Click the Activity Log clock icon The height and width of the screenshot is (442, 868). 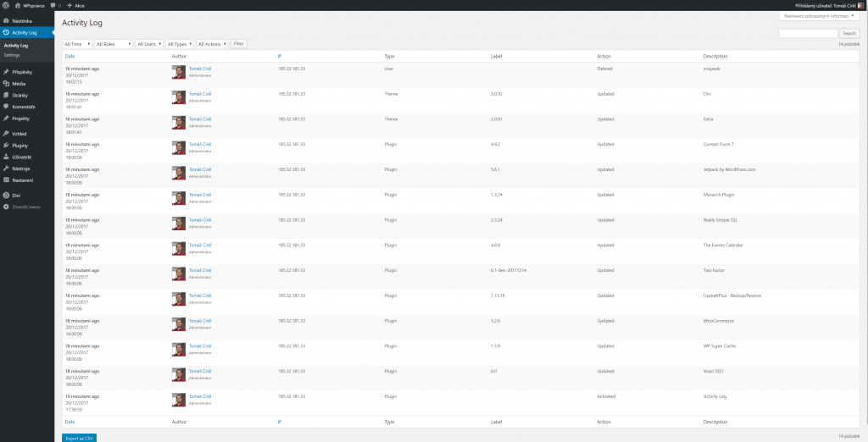[x=6, y=33]
